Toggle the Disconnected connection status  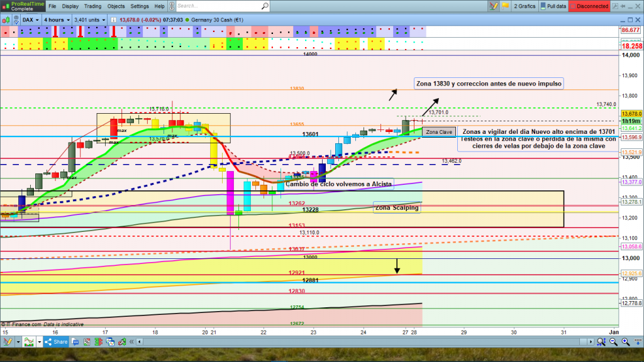tap(592, 6)
